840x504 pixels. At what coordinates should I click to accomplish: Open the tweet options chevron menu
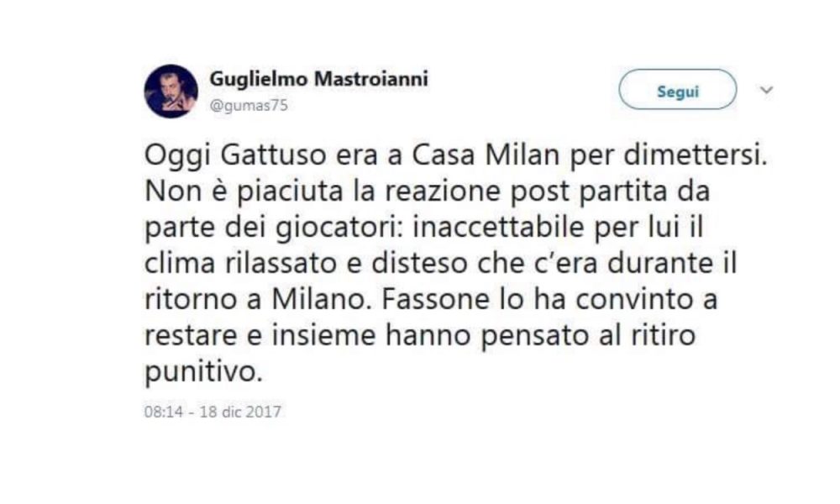coord(766,89)
